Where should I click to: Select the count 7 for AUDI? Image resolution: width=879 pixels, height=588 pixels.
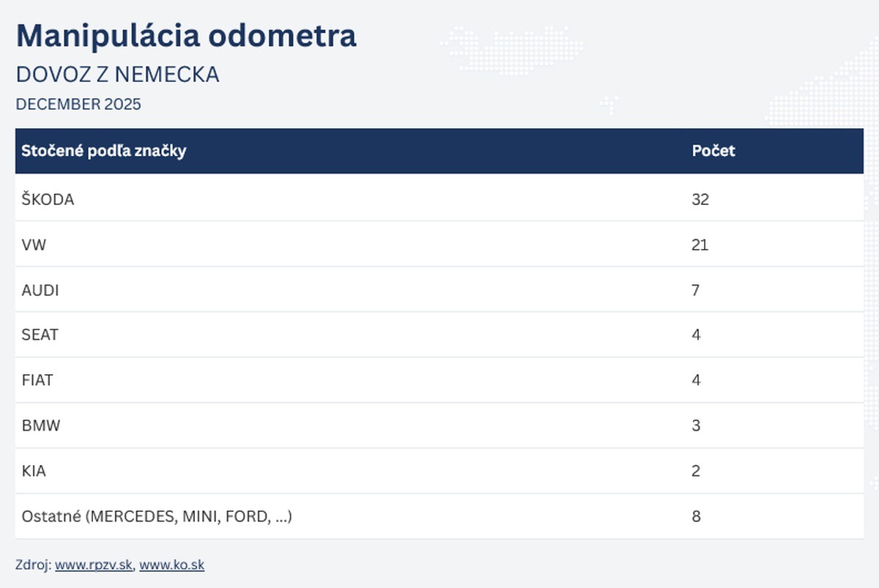696,290
